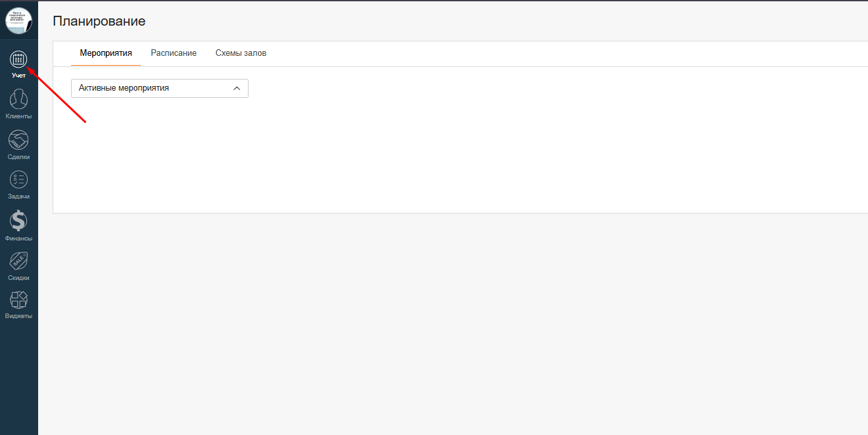Click the Сделки label in sidebar
868x435 pixels.
18,157
